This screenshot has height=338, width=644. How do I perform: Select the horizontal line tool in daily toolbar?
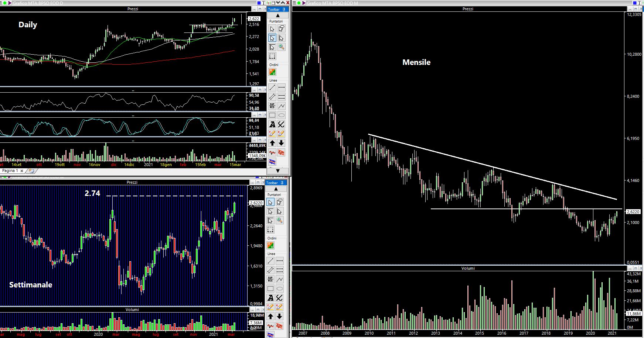click(x=282, y=87)
